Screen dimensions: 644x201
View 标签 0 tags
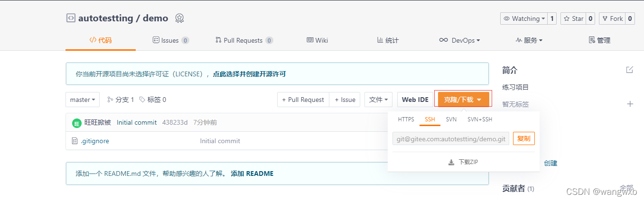coord(153,100)
